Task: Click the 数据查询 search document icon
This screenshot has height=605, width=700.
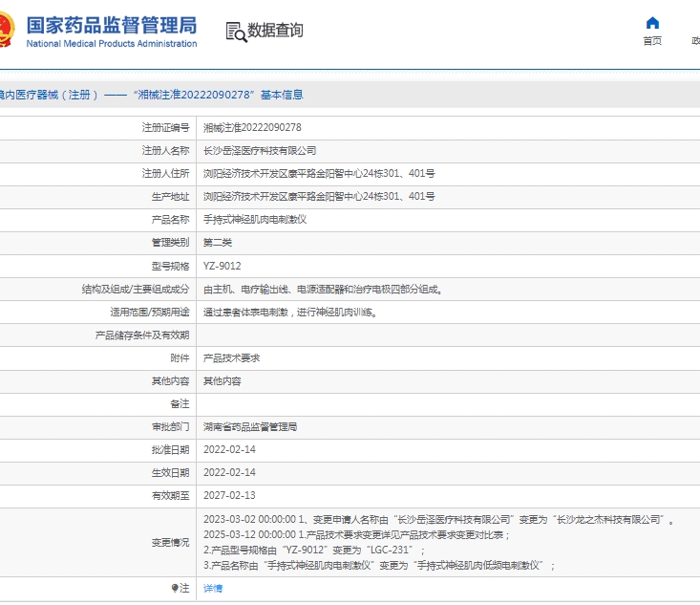Action: coord(236,32)
